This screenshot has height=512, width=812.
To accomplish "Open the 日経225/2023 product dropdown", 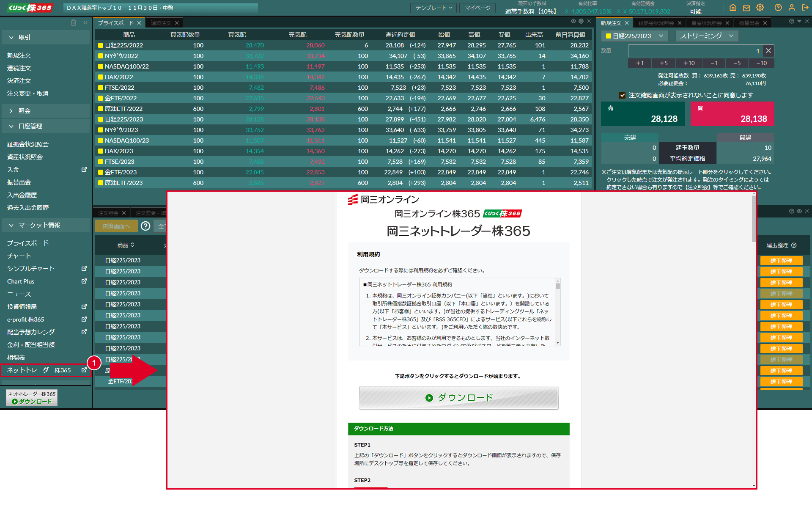I will point(634,36).
